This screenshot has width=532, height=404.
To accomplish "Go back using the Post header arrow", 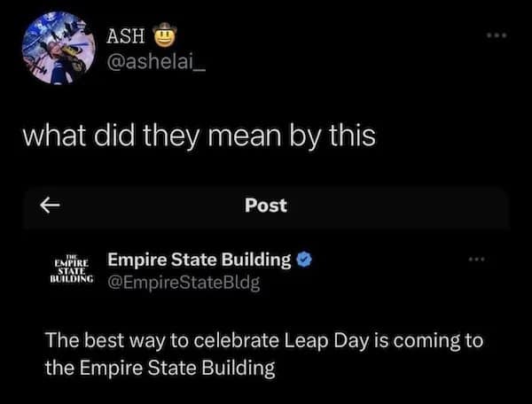I will tap(52, 206).
